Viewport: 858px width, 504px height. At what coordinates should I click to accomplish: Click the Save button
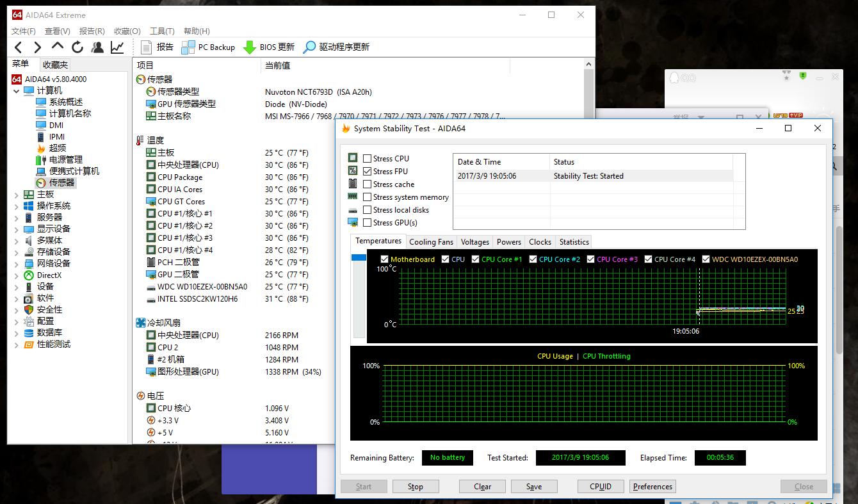[x=534, y=487]
